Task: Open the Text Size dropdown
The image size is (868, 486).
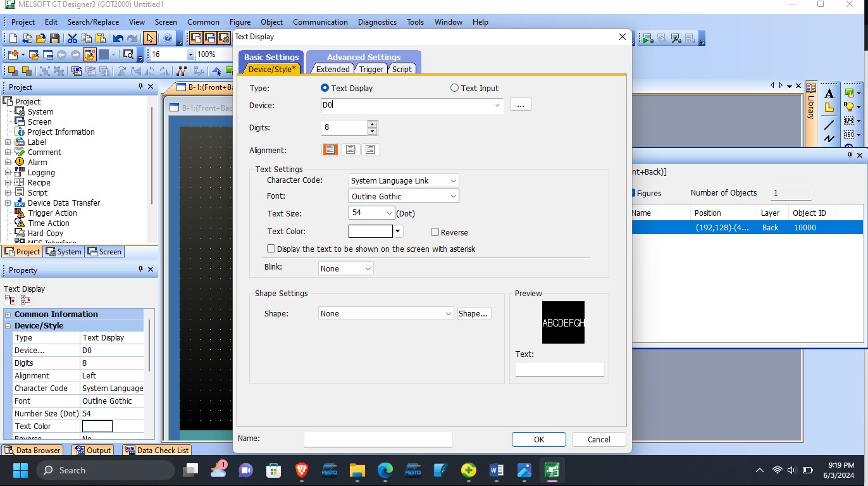Action: point(371,213)
